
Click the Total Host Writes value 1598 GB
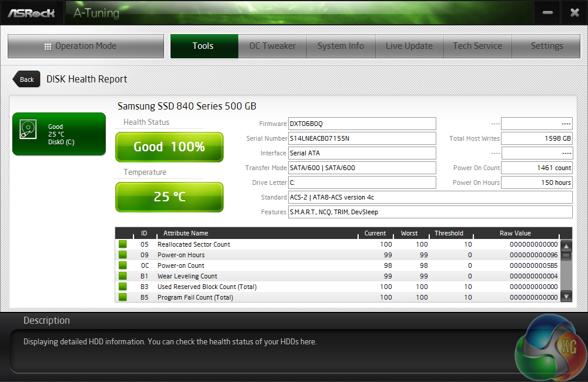tap(537, 138)
